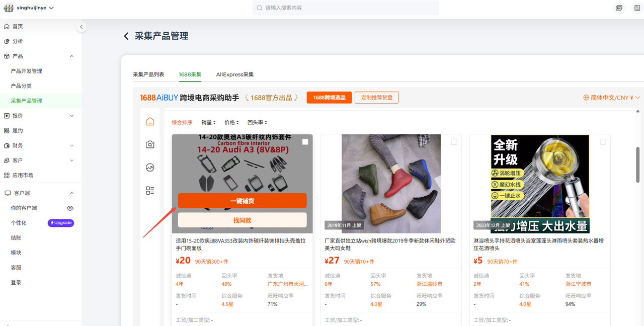
Task: Sort by 价格 price
Action: [x=231, y=122]
